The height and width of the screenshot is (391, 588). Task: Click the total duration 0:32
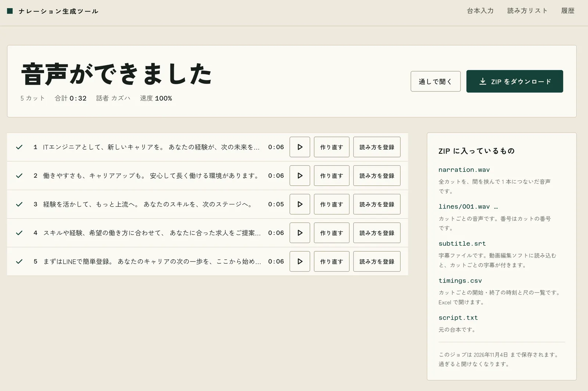tap(78, 98)
